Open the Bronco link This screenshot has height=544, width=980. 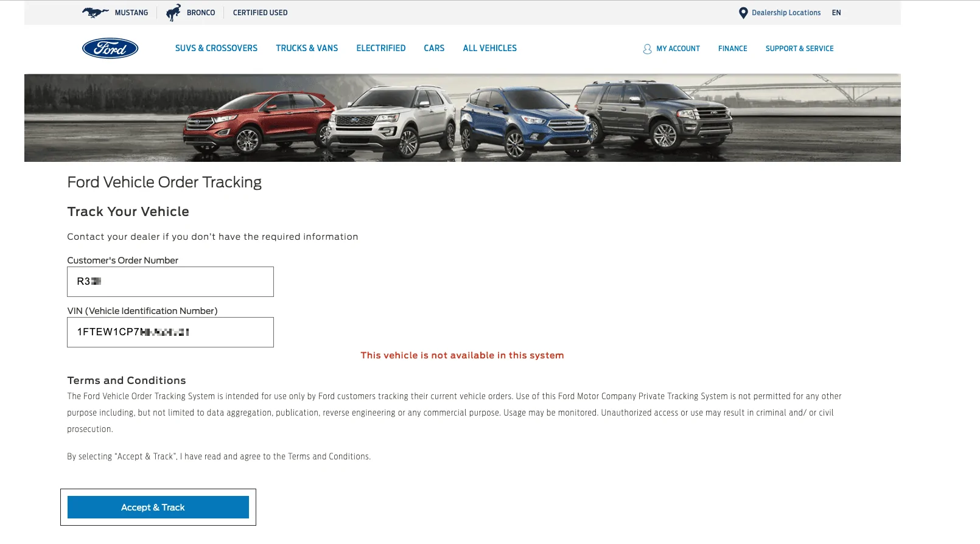201,13
